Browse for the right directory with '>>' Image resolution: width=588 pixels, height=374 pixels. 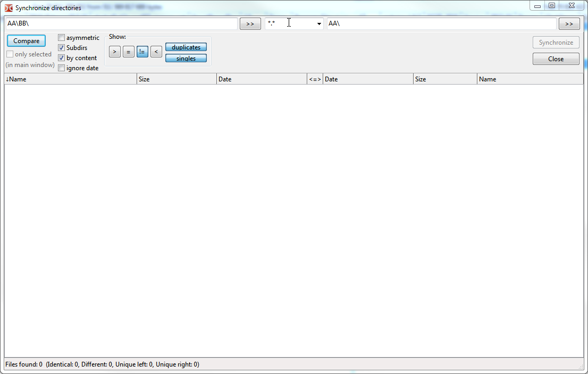(x=569, y=24)
